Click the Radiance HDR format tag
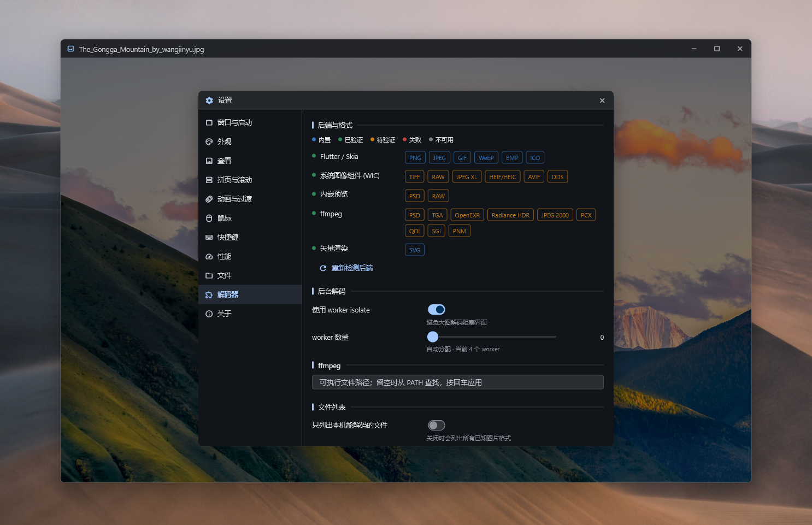 point(510,215)
